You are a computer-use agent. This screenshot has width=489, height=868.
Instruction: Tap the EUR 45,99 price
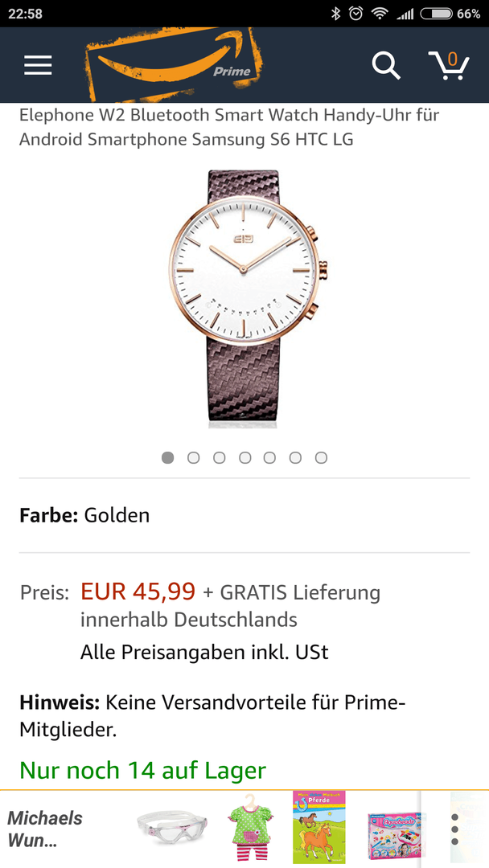[138, 592]
